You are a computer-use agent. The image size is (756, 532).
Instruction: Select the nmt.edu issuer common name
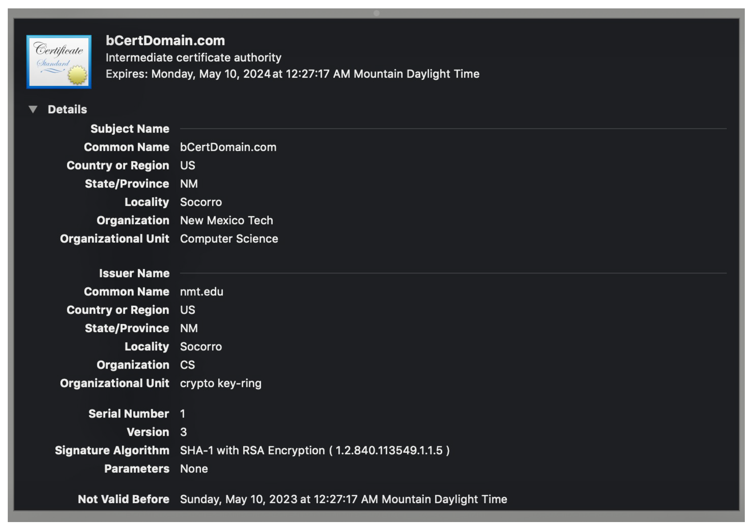[202, 292]
